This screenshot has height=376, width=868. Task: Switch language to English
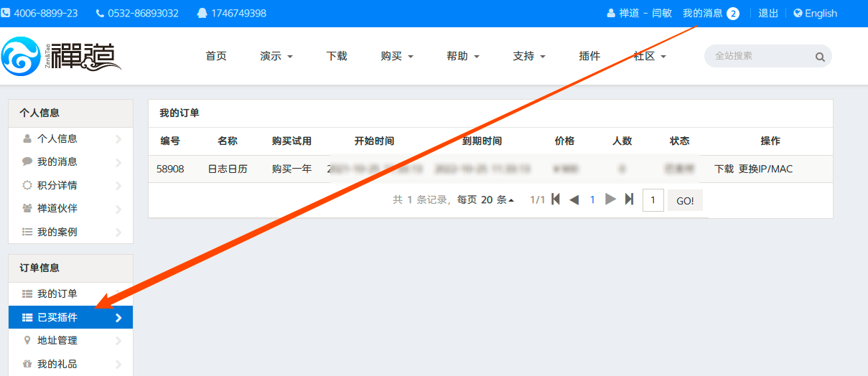click(821, 13)
